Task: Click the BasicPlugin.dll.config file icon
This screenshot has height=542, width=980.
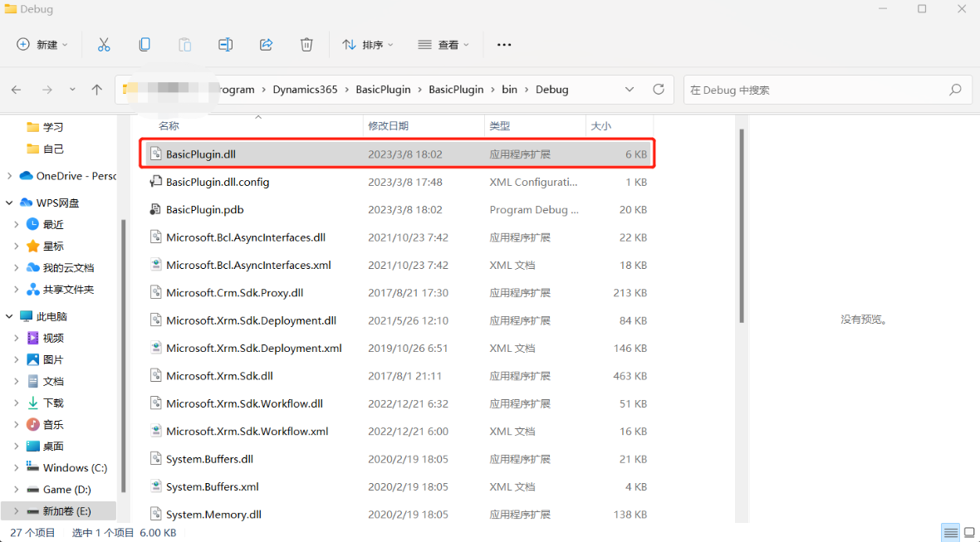Action: point(155,182)
